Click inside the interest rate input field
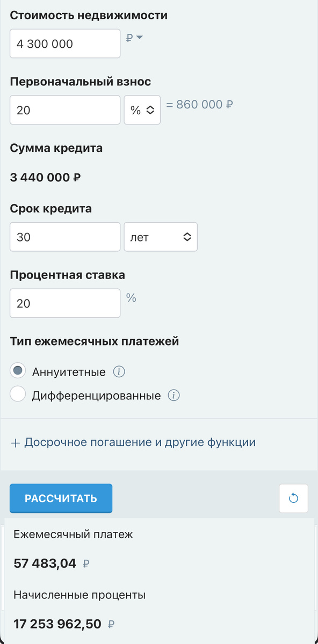 64,303
